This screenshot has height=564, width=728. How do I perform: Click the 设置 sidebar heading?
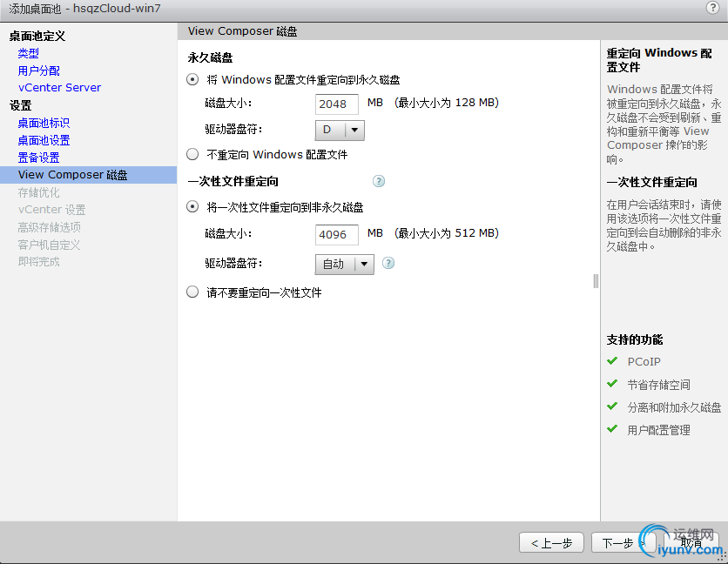20,106
